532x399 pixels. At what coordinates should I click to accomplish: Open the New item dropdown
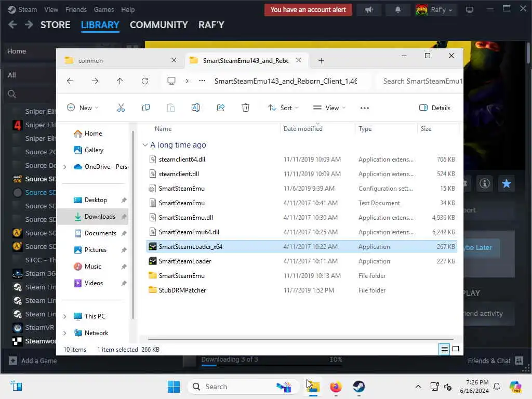(x=83, y=108)
